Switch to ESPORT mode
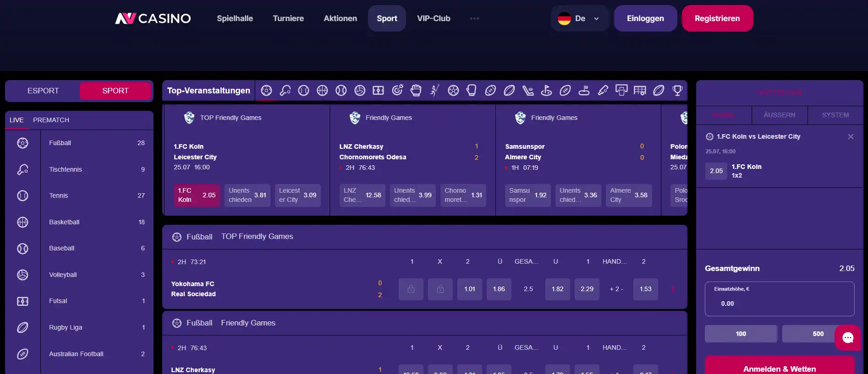 pyautogui.click(x=43, y=91)
